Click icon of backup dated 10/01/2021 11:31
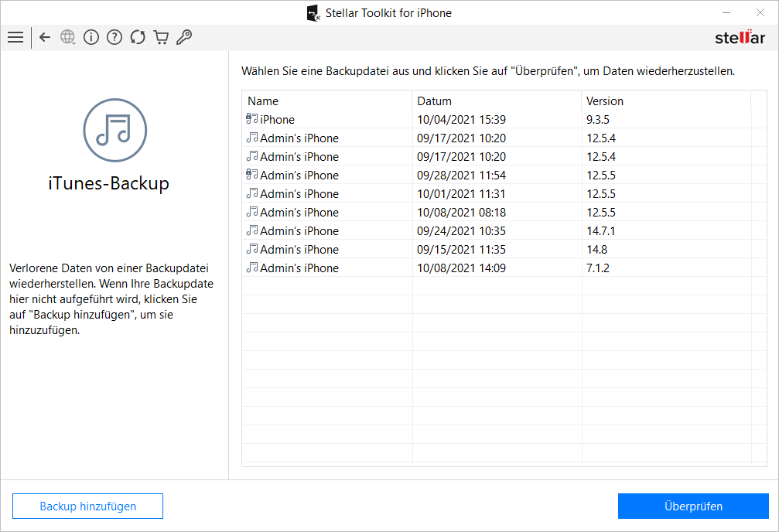The height and width of the screenshot is (532, 779). pos(252,193)
